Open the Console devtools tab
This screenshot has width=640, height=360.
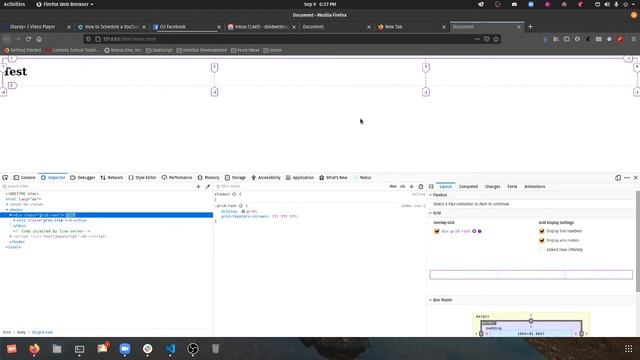pyautogui.click(x=24, y=178)
